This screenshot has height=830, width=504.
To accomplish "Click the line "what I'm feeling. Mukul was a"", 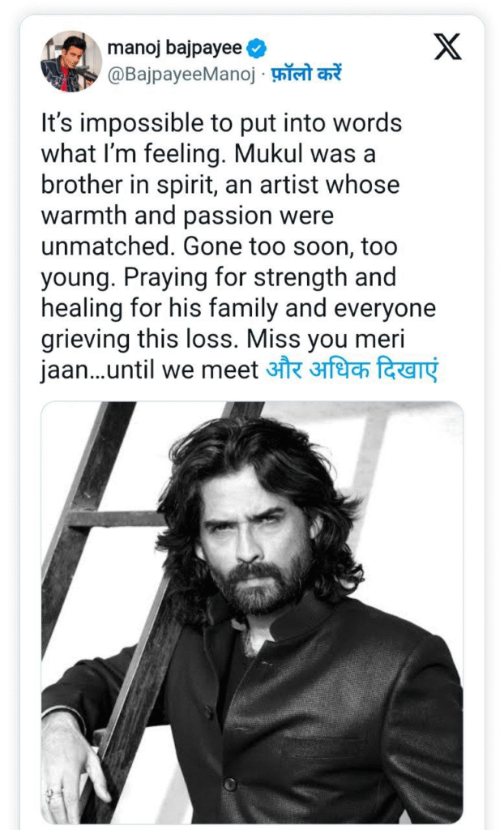I will 208,154.
